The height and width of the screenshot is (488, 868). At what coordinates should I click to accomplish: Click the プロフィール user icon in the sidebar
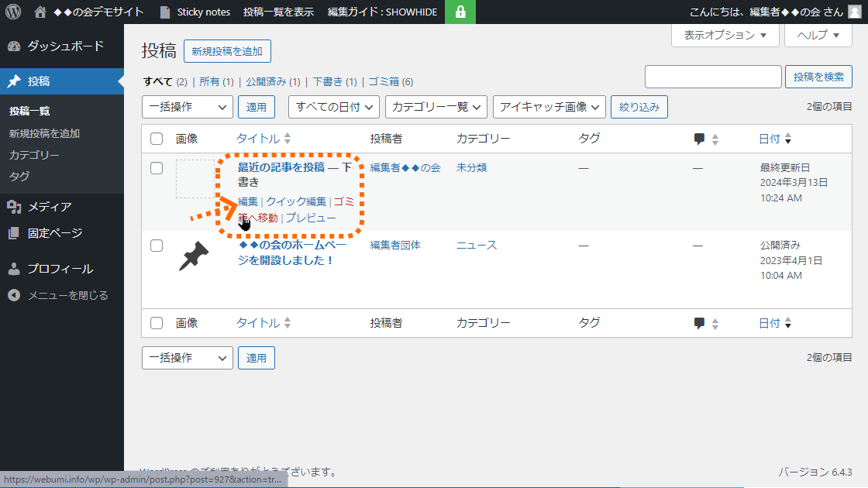[14, 269]
